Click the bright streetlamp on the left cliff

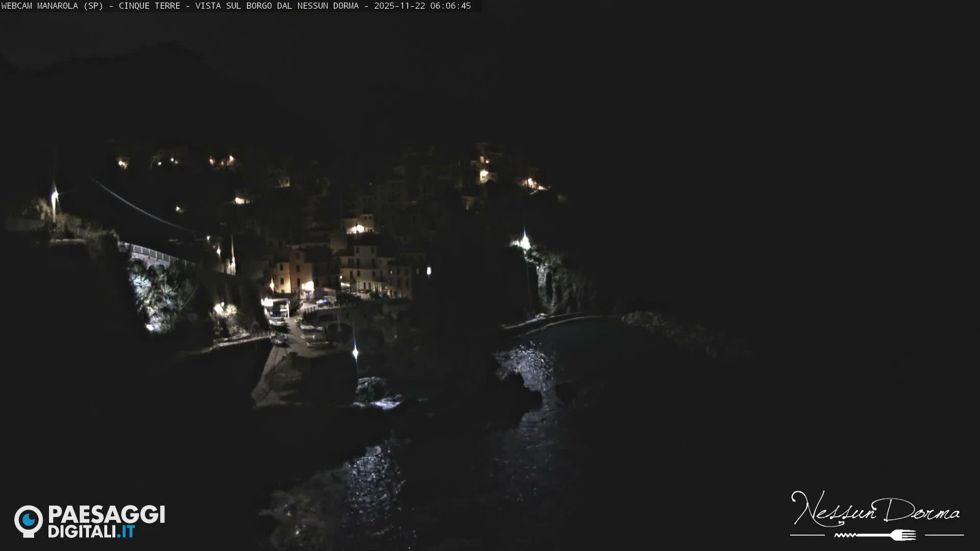[55, 194]
